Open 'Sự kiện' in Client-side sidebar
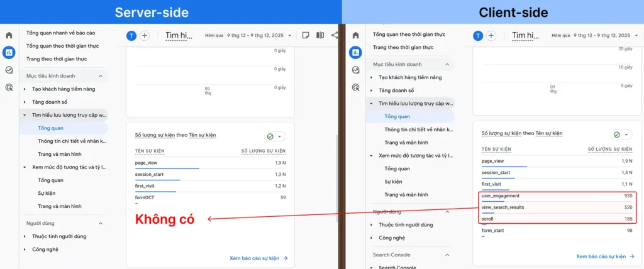 393,182
